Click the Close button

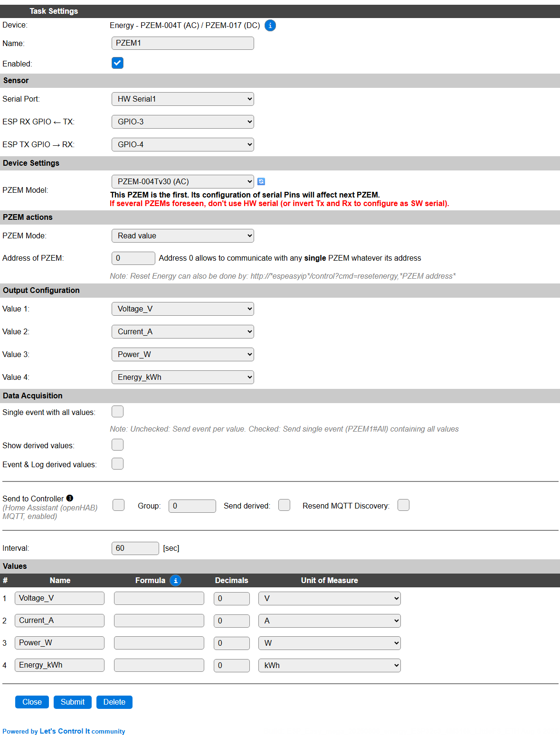point(32,702)
